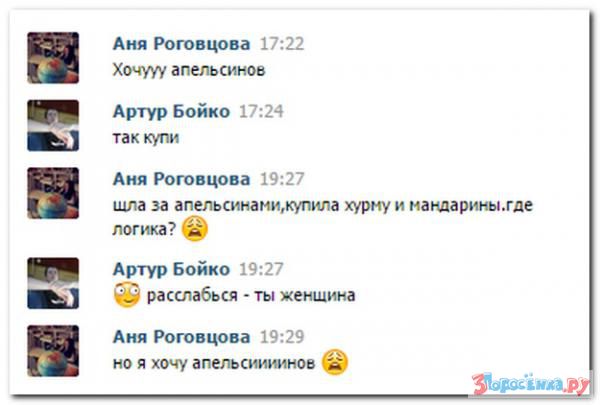The width and height of the screenshot is (600, 405).
Task: Open Артур Бойко's name link at 19:27
Action: tap(171, 269)
